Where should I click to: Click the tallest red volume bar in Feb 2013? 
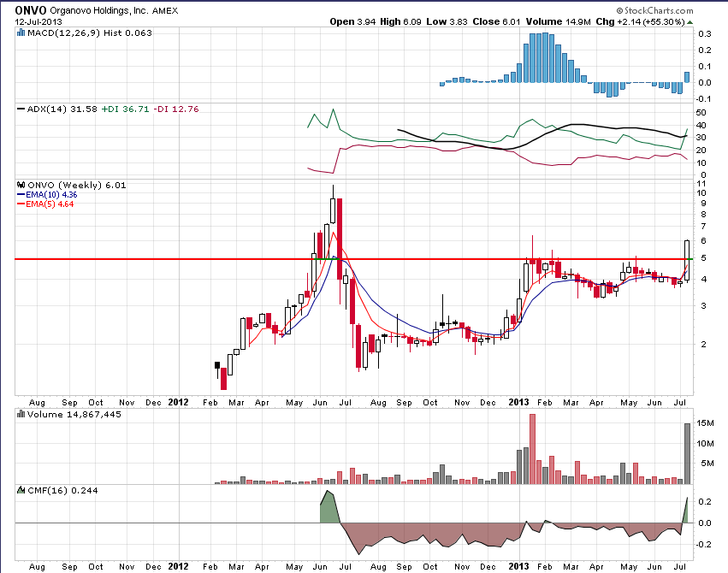click(533, 449)
